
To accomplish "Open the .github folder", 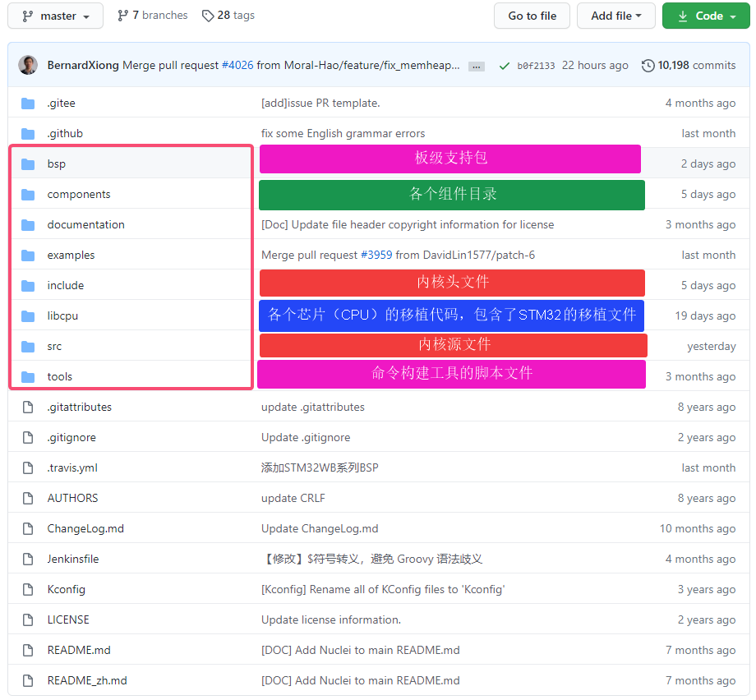I will click(x=65, y=134).
